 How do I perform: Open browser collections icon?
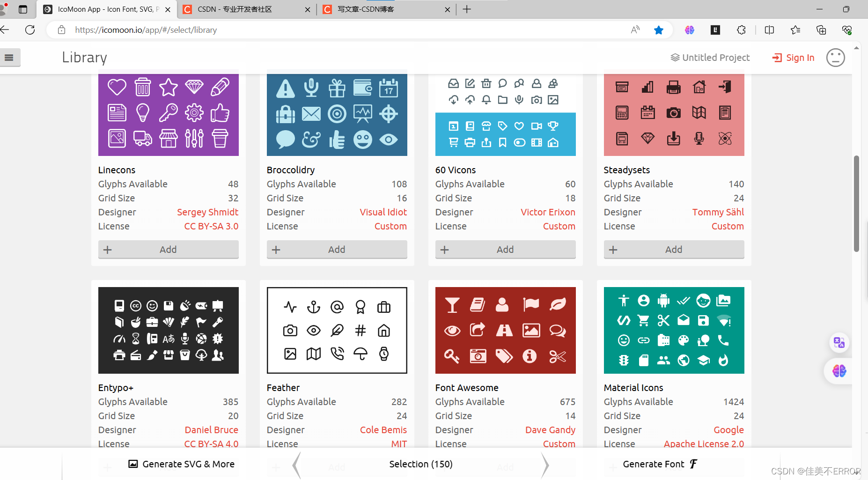point(821,30)
